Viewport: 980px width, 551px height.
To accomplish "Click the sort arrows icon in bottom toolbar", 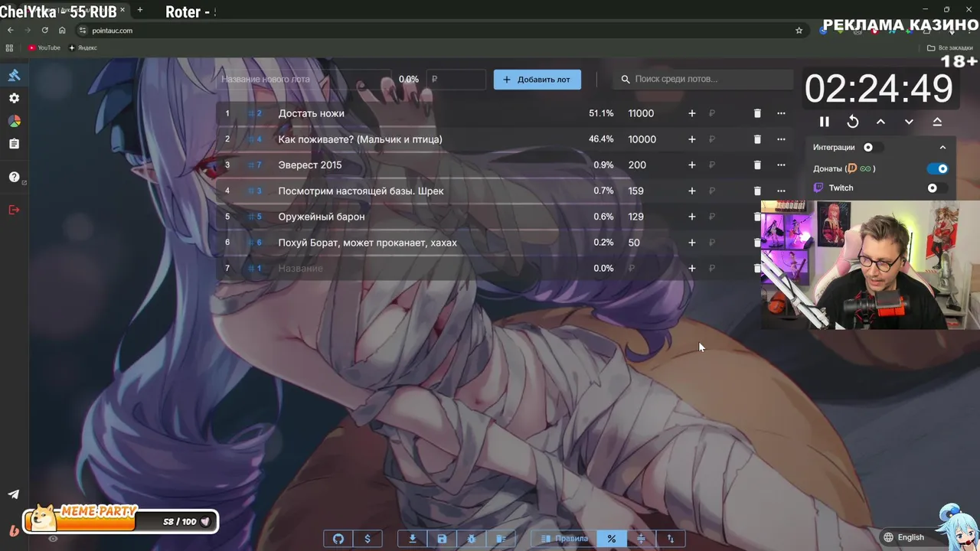I will tap(671, 539).
